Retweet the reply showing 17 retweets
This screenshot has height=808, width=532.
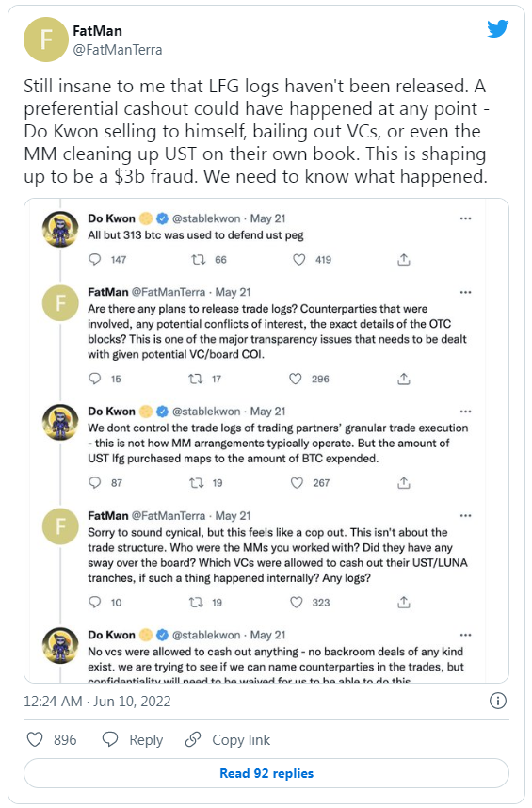(x=195, y=379)
